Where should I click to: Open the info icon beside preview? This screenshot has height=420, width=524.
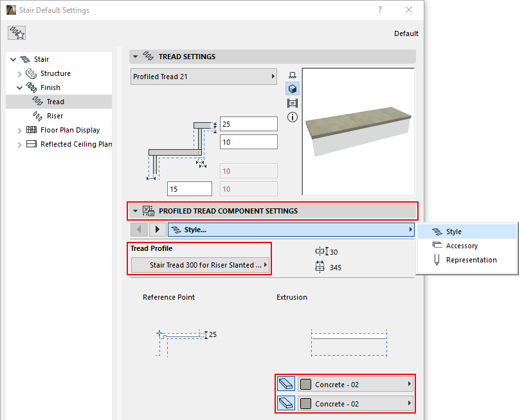click(293, 117)
